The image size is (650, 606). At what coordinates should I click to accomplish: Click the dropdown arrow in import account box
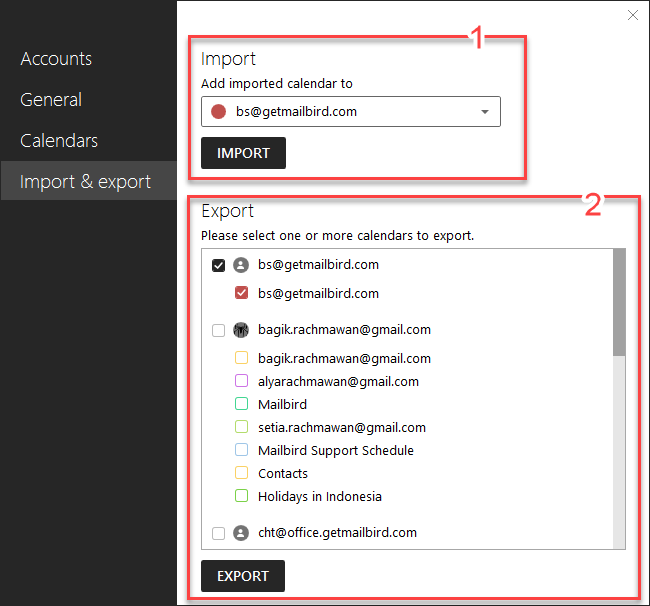485,112
